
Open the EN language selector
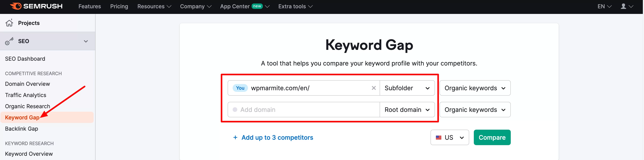coord(605,7)
